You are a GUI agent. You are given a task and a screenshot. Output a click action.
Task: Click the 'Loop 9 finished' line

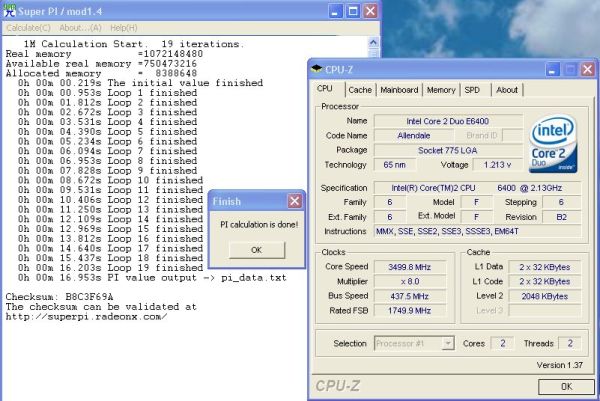coord(108,171)
